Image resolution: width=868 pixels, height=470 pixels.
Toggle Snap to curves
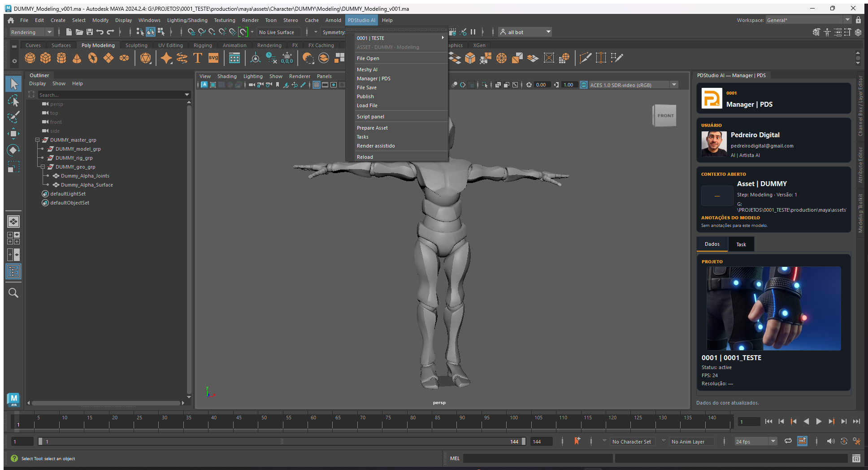202,32
